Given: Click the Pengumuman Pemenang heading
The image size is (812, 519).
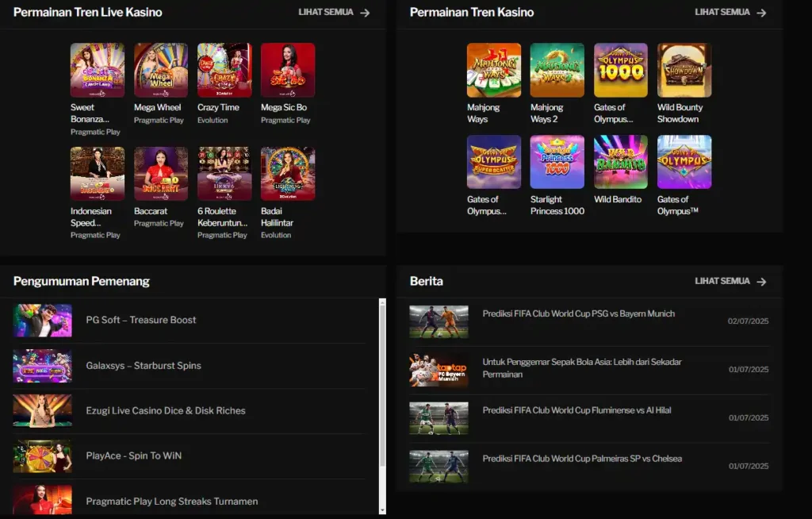Looking at the screenshot, I should 82,281.
